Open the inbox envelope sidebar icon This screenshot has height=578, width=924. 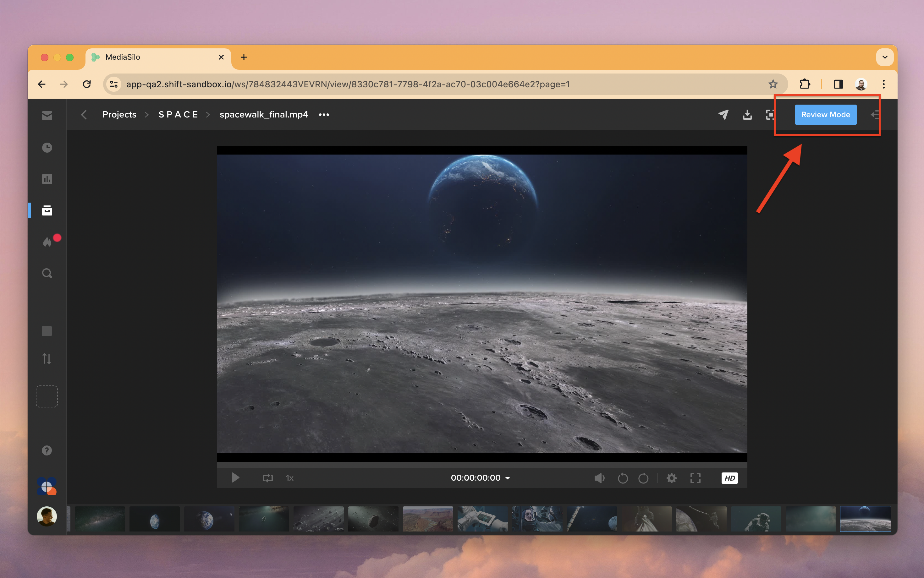(x=47, y=116)
